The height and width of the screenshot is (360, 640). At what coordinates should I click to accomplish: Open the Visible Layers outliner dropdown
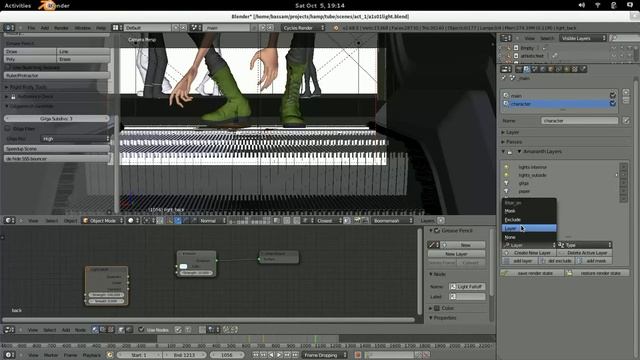coord(583,38)
